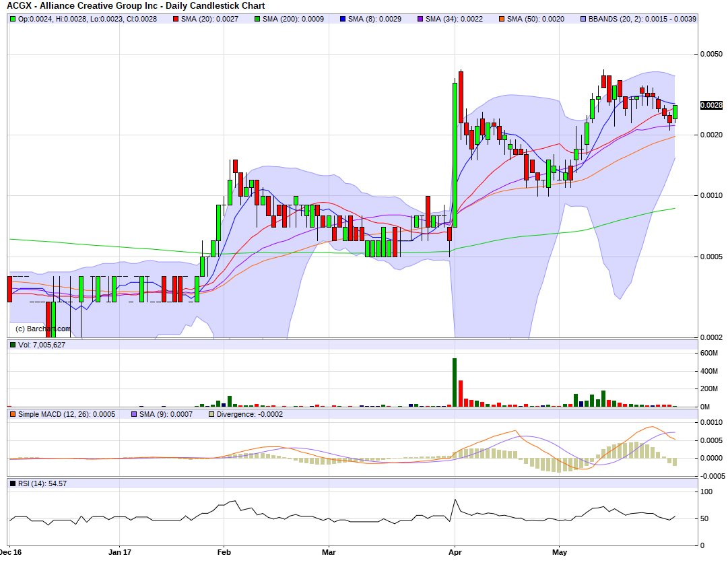Click the 0.0020 price axis label
Screen dimensions: 728x573
pos(711,135)
